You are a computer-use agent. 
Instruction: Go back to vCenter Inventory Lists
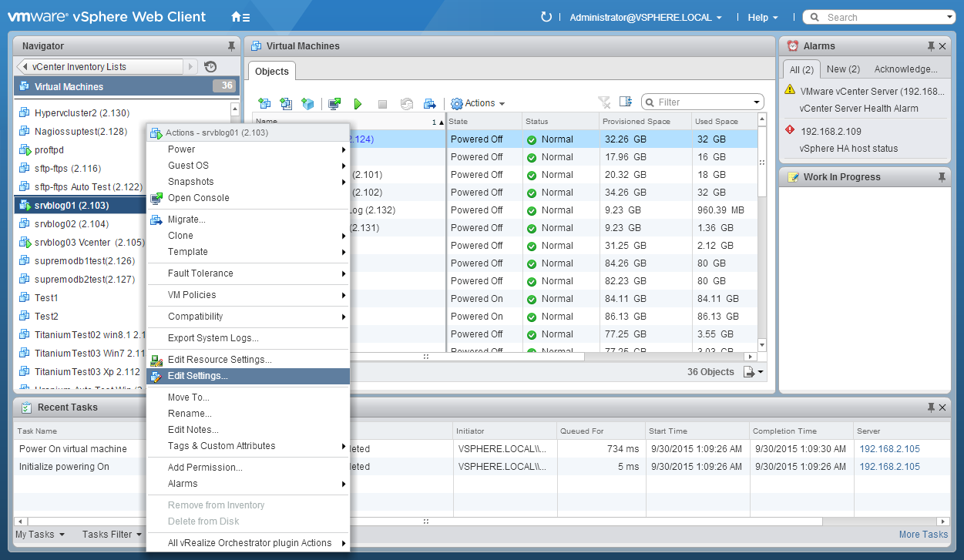point(99,67)
